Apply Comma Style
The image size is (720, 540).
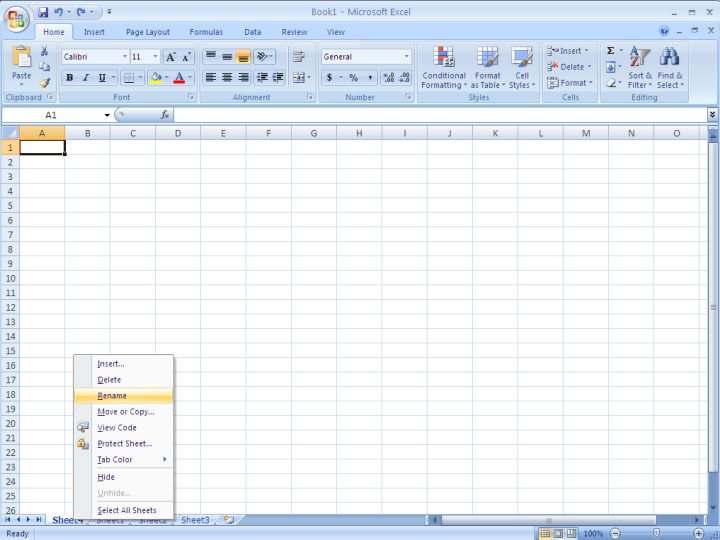click(370, 78)
